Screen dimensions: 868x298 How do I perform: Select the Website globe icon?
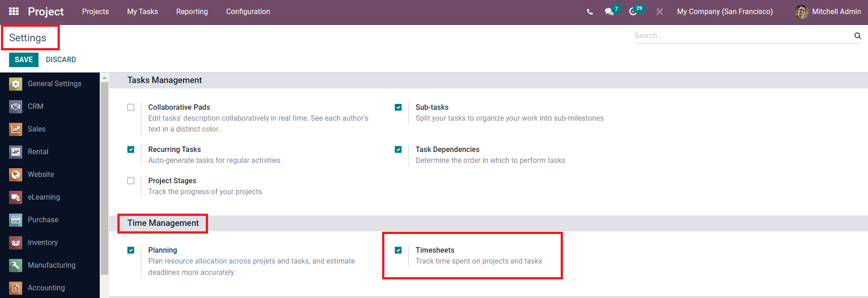[x=16, y=175]
